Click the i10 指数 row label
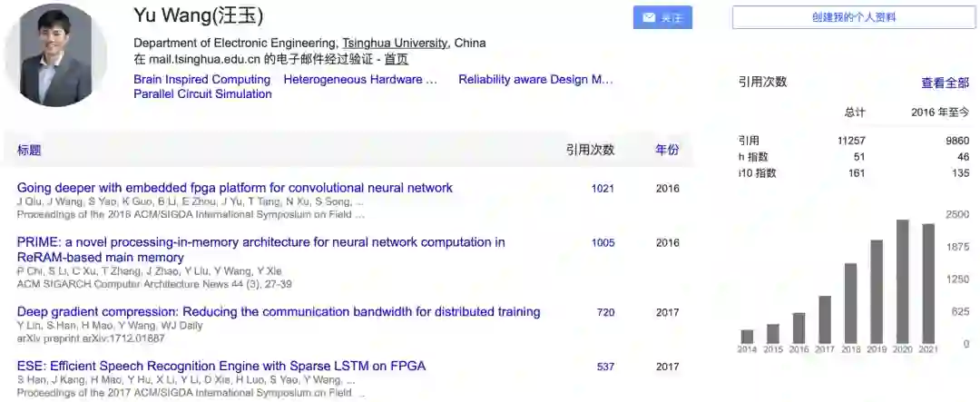Image resolution: width=980 pixels, height=402 pixels. [756, 173]
